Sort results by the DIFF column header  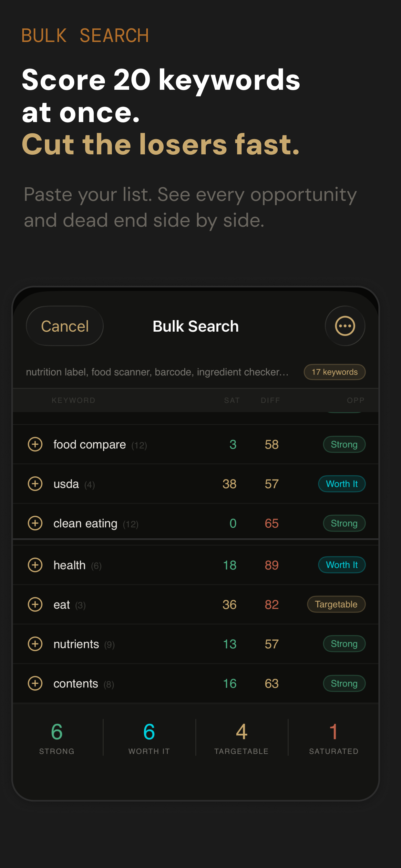click(x=270, y=400)
